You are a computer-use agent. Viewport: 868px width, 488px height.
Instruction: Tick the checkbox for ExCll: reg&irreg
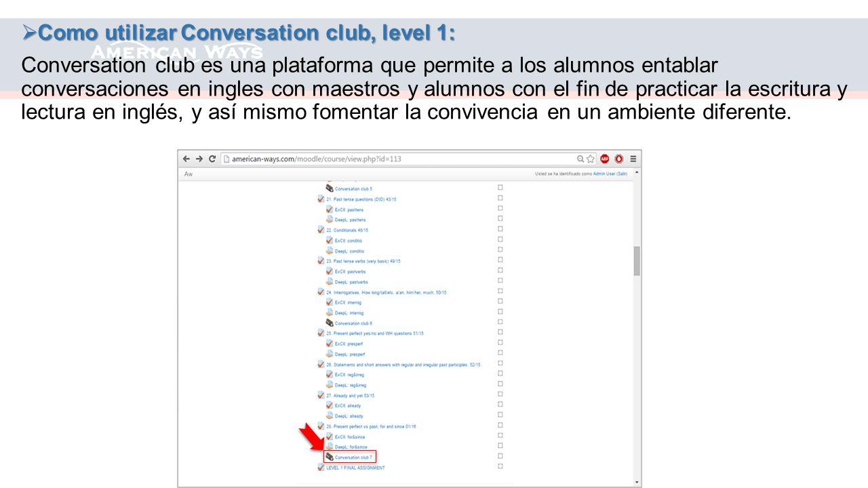click(x=500, y=373)
